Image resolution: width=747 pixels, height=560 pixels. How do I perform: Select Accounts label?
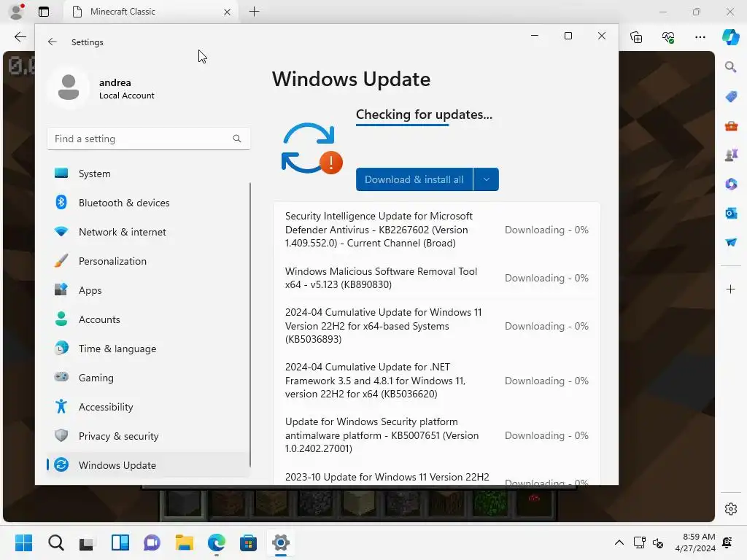pos(99,319)
